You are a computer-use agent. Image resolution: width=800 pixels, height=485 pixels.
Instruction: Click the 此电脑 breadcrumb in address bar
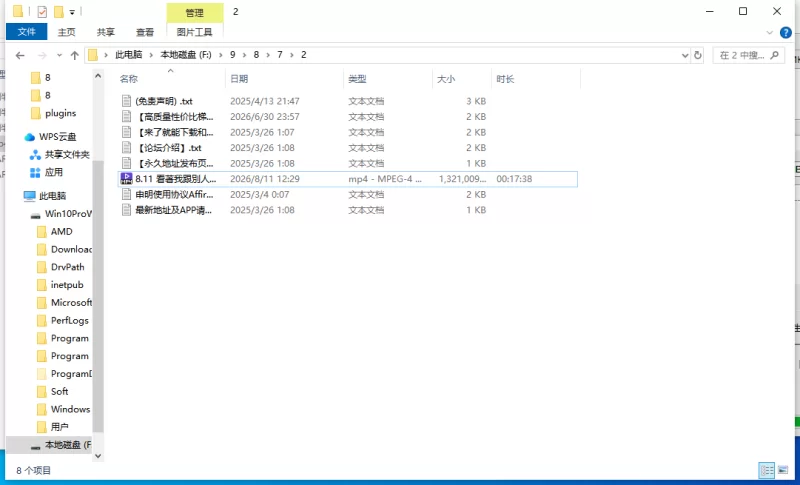129,55
